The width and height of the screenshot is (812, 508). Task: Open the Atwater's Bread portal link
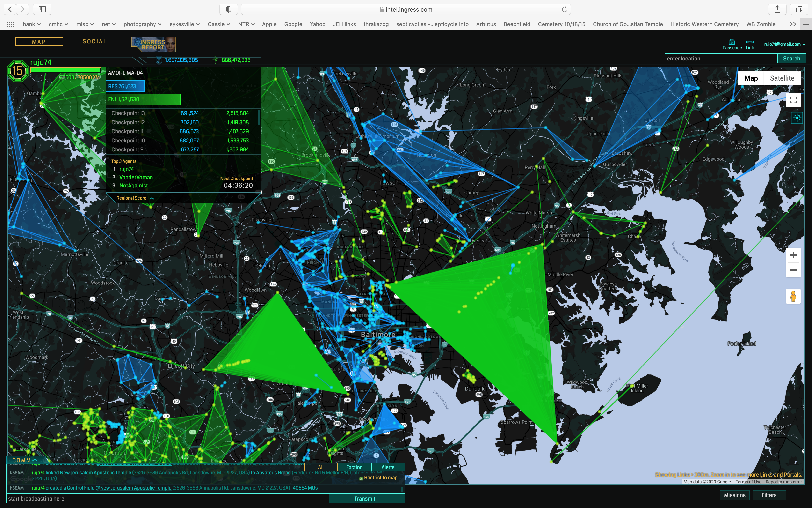coord(273,472)
